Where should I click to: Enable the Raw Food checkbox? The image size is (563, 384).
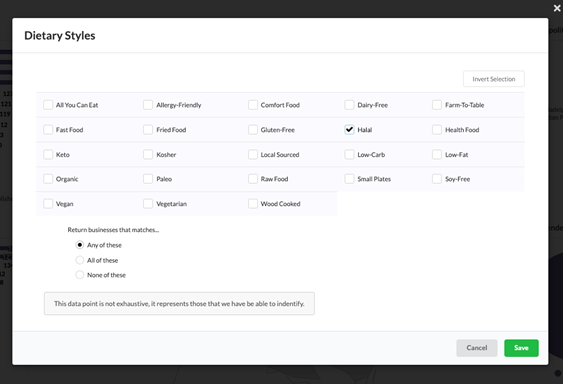(x=253, y=179)
